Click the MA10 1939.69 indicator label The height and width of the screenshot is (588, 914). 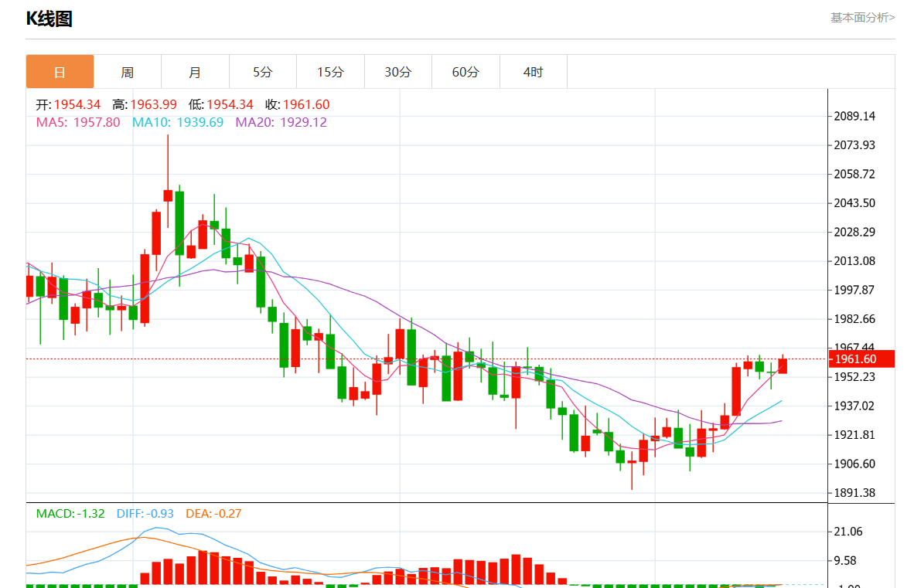pyautogui.click(x=178, y=122)
